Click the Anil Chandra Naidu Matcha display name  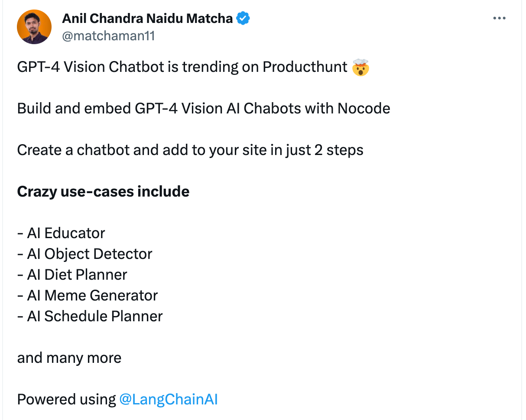tap(148, 19)
